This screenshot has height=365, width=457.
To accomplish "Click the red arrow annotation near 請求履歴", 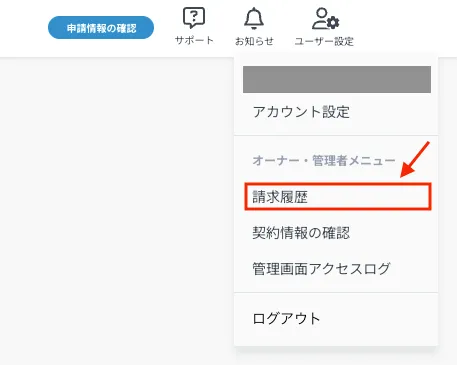I will (415, 159).
